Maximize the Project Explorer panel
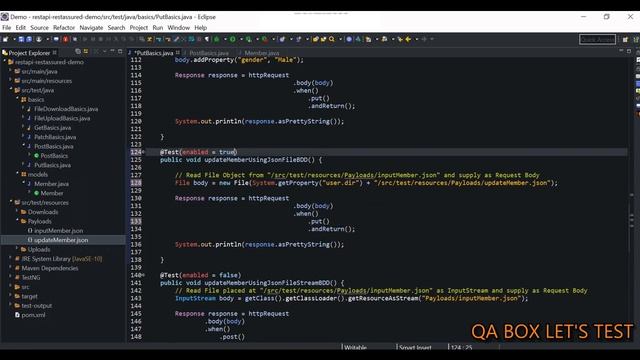This screenshot has height=360, width=640. point(120,51)
